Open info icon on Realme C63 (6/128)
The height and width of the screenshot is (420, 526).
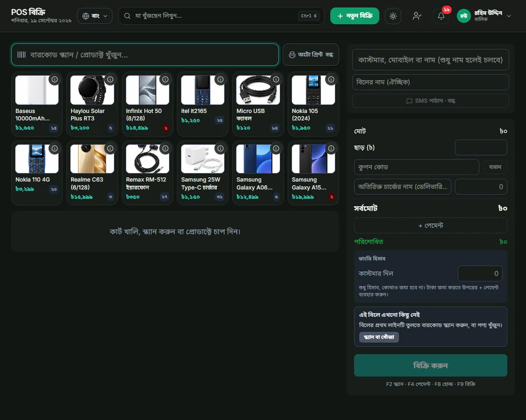pyautogui.click(x=110, y=148)
